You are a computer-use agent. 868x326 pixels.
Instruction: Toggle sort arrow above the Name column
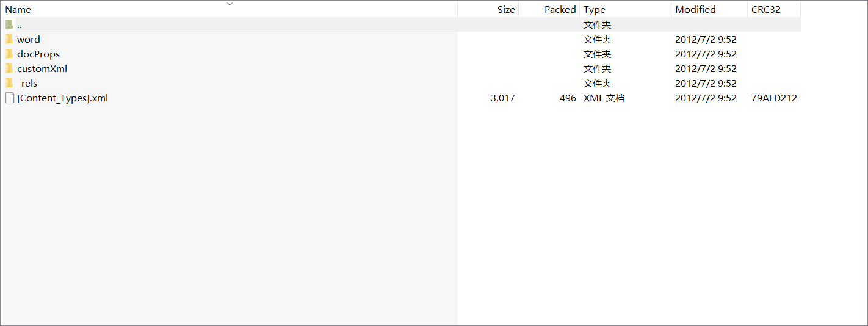point(230,4)
